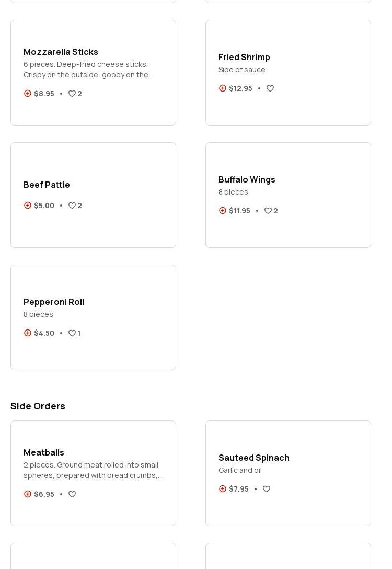The width and height of the screenshot is (392, 569).
Task: Like the Mozzarella Sticks item
Action: coord(72,94)
